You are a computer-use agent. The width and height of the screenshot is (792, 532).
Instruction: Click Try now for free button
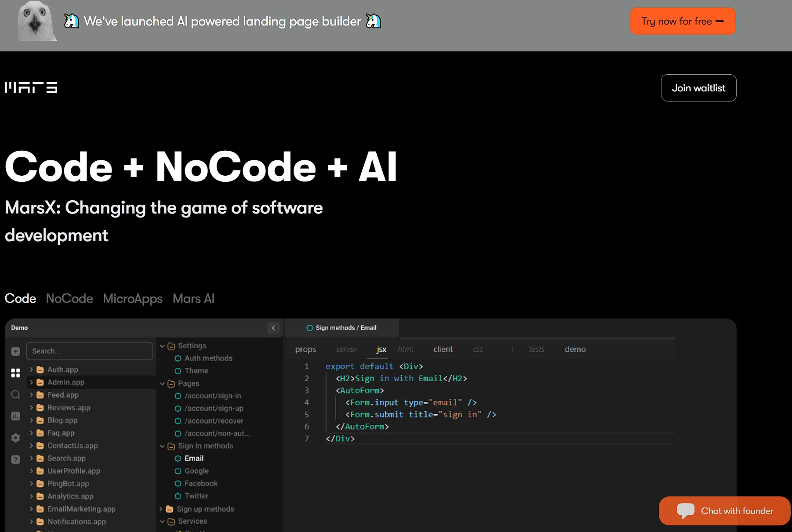tap(683, 21)
